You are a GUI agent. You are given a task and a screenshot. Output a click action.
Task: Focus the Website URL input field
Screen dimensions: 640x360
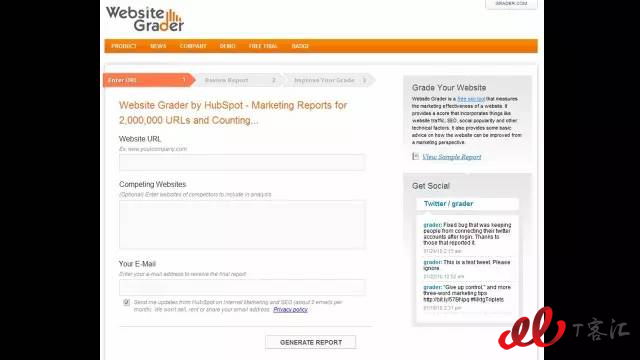(x=242, y=162)
